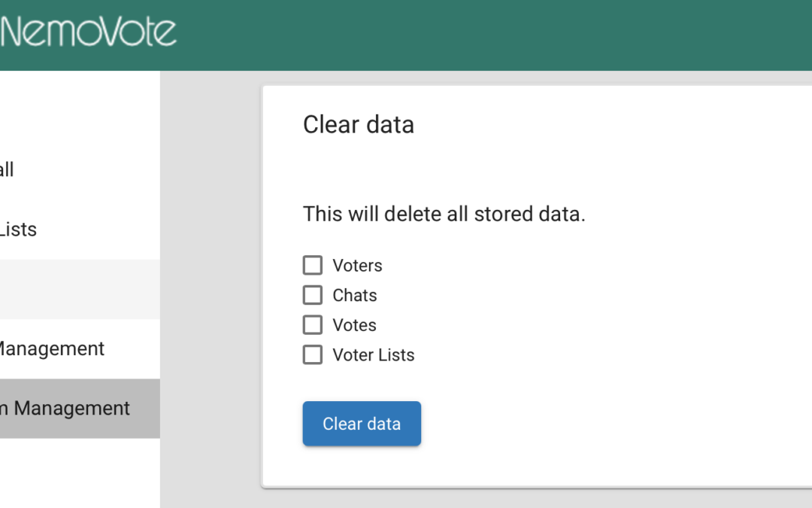Open the sidebar item ending in 'Lists'
812x508 pixels.
[x=18, y=230]
